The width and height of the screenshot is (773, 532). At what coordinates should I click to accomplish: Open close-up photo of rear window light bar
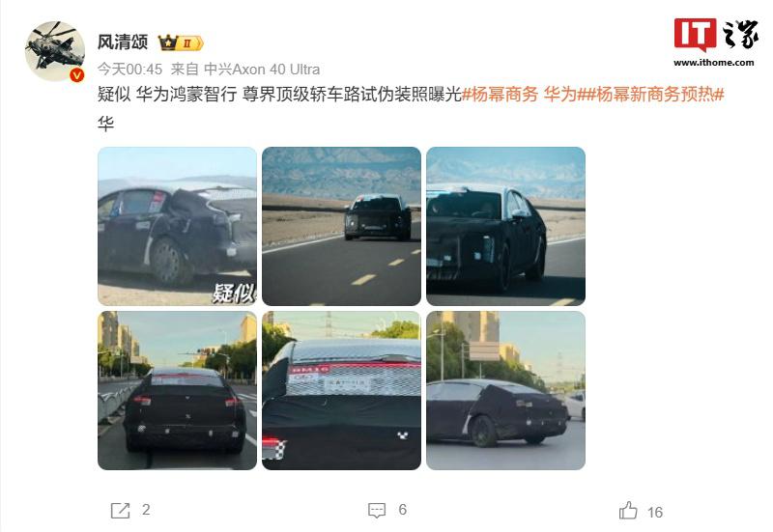click(342, 390)
